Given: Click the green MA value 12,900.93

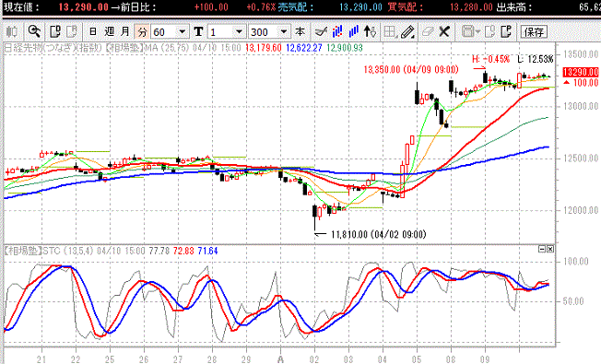Looking at the screenshot, I should (345, 48).
